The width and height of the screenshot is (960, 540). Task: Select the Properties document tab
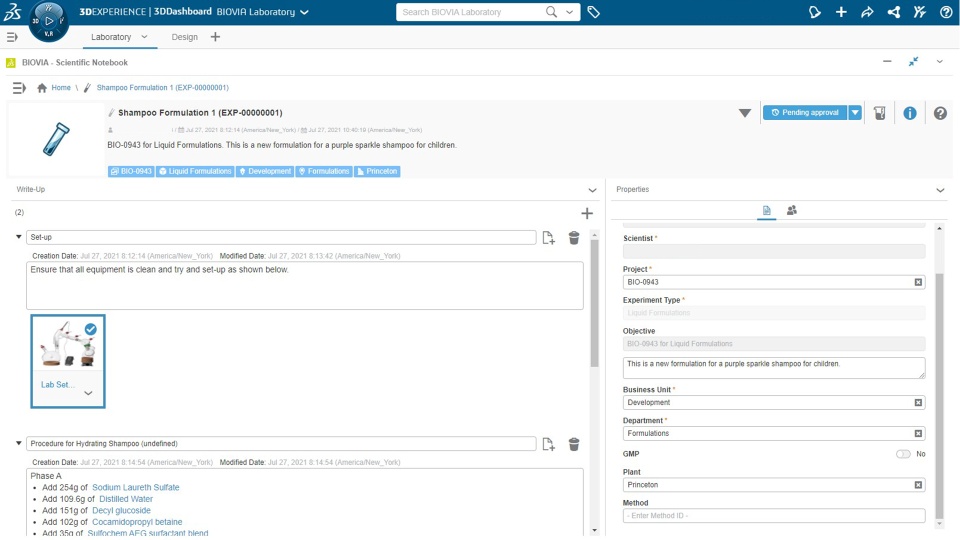point(767,211)
